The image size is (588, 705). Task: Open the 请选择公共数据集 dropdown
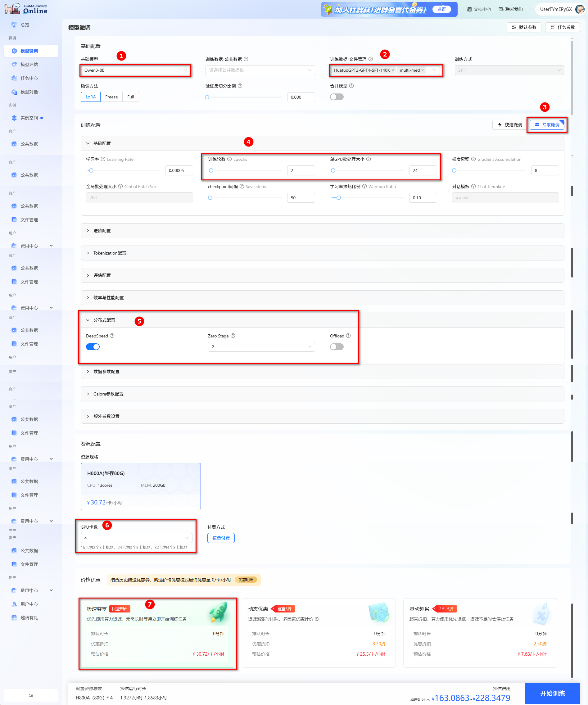pyautogui.click(x=260, y=70)
